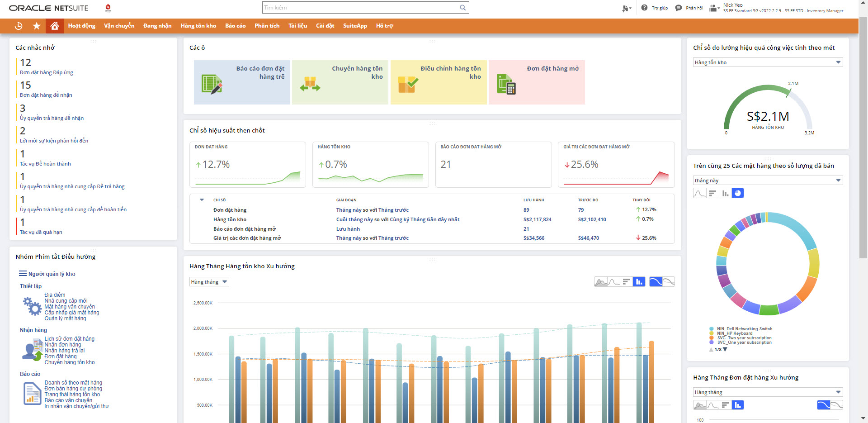Open the SuiteApp menu
The width and height of the screenshot is (868, 423).
[355, 26]
